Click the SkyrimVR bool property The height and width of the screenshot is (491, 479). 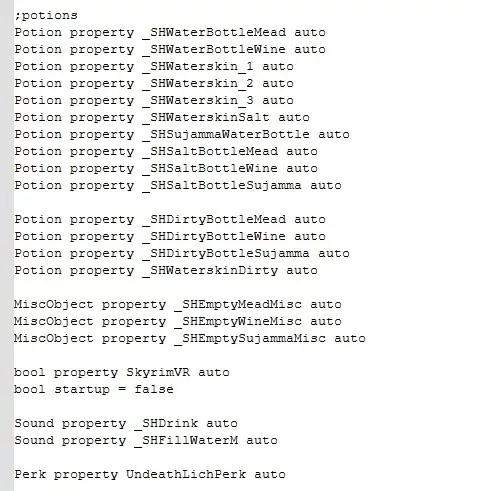(158, 373)
